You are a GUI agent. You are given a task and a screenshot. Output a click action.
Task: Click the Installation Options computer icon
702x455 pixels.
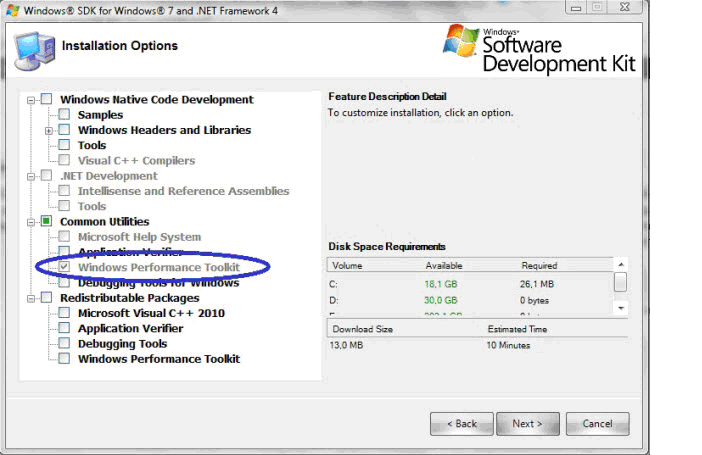click(x=33, y=47)
